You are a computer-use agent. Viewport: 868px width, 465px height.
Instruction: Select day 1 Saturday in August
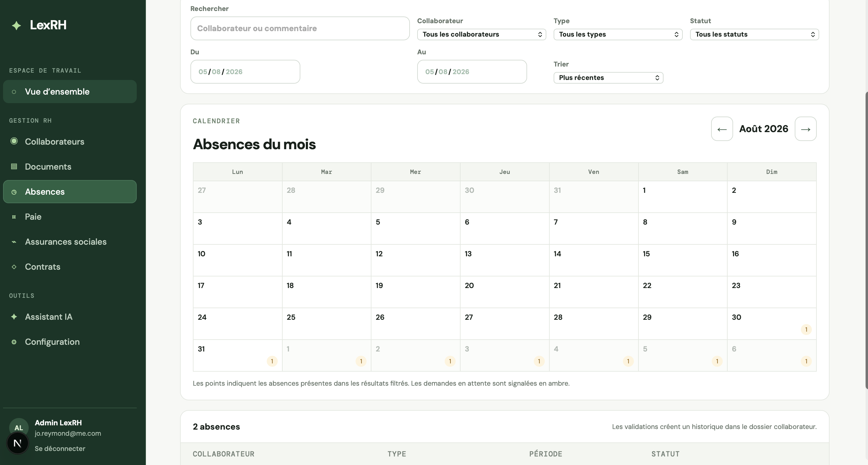[683, 197]
